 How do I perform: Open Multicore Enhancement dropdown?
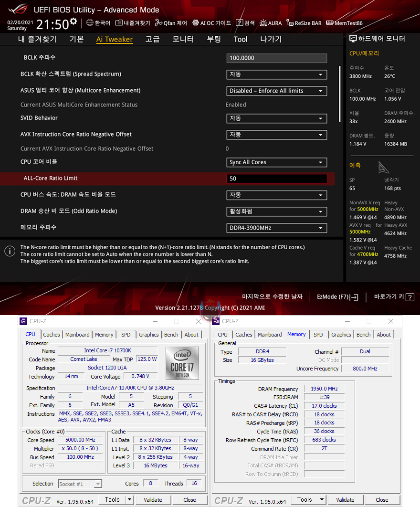click(276, 91)
